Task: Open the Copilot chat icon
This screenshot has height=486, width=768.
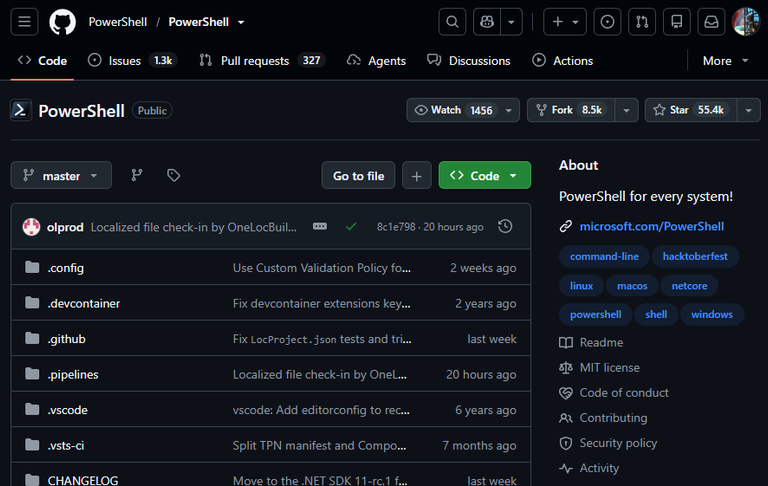Action: [x=487, y=22]
